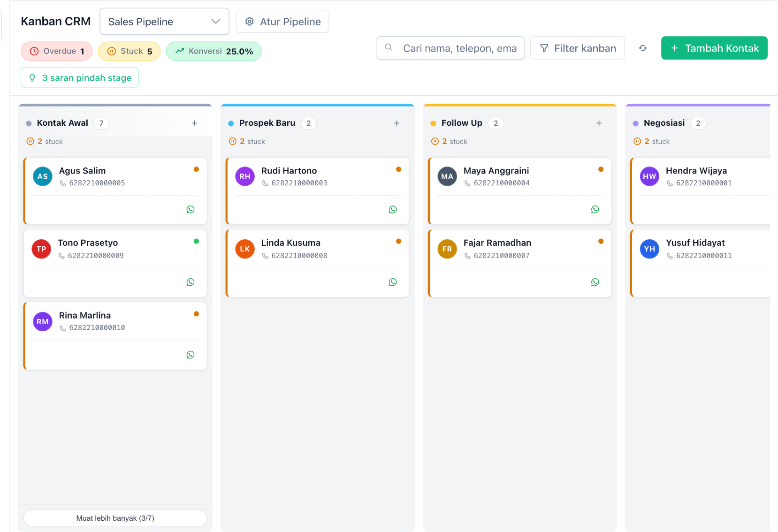
Task: Filter cards by Overdue badge
Action: 57,51
